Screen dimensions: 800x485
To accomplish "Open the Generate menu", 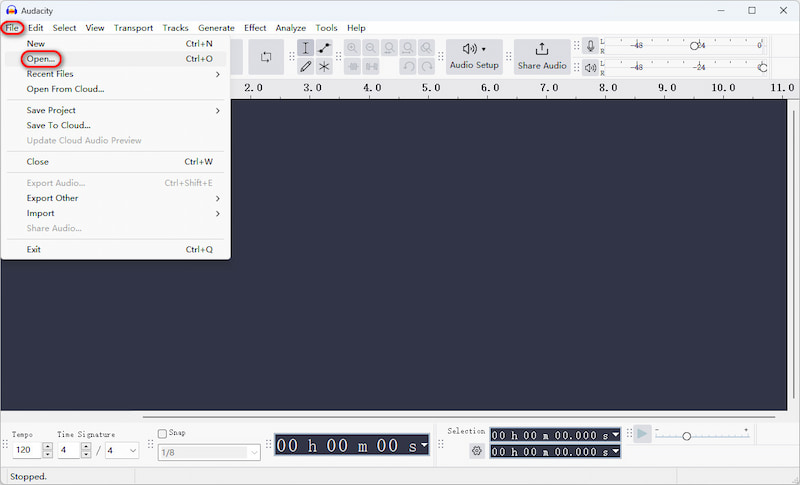I will click(x=216, y=28).
